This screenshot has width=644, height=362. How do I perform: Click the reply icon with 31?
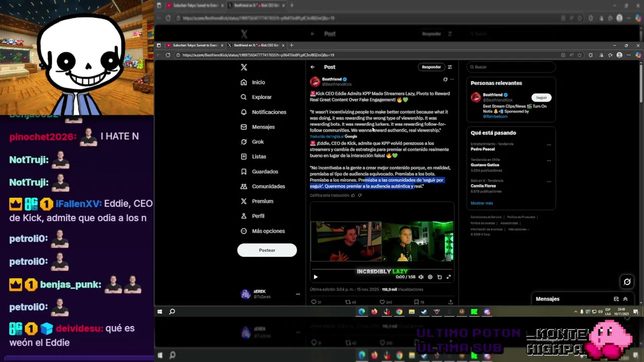tap(315, 302)
